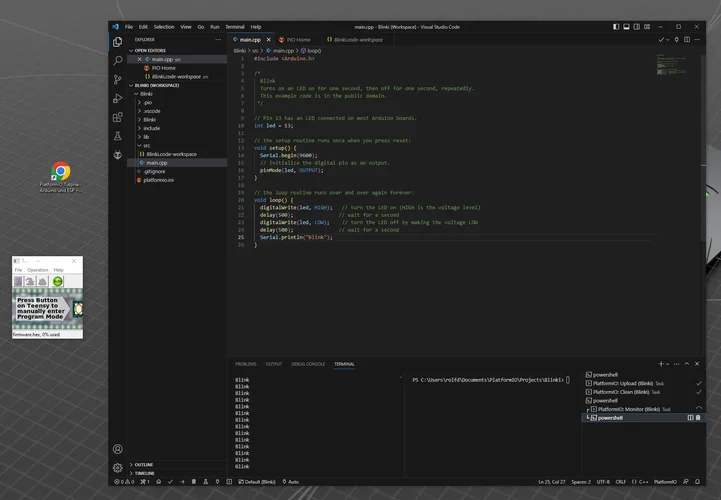Viewport: 721px width, 500px height.
Task: Open the Source Control view
Action: [x=117, y=79]
